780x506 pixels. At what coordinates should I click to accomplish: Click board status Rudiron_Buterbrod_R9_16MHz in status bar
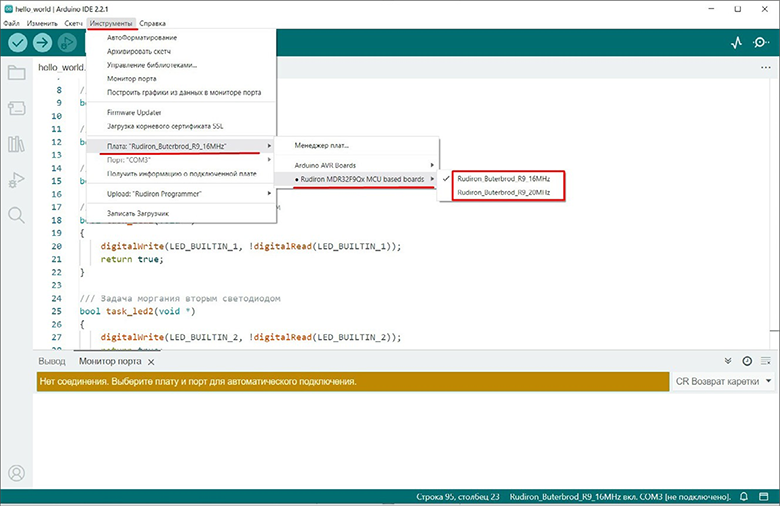pyautogui.click(x=620, y=497)
